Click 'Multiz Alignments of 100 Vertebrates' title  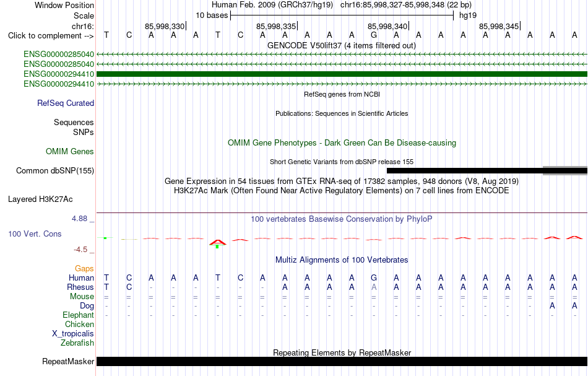coord(342,260)
